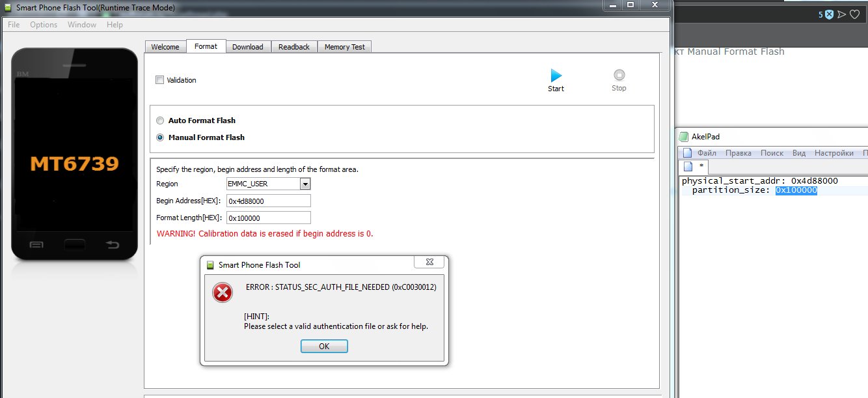Viewport: 868px width, 398px height.
Task: Click the MT6739 phone screen image
Action: tap(74, 154)
